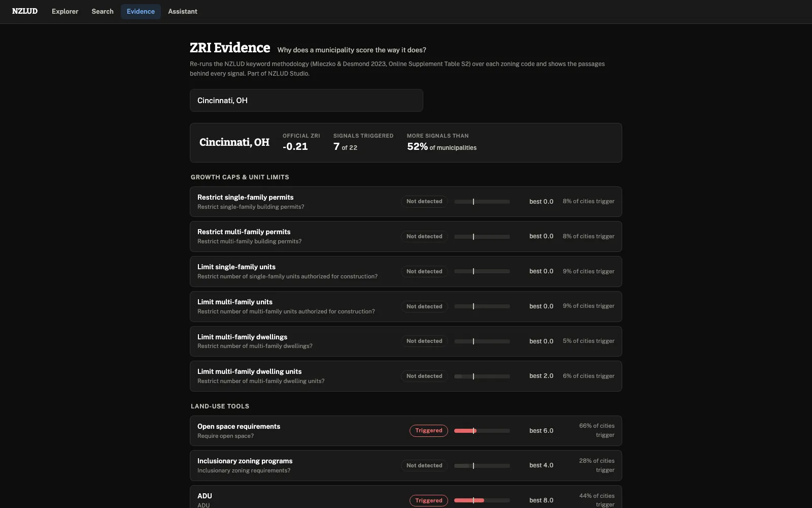Screen dimensions: 812x508
Task: Click the 'best 2.0' value for multi-family dwelling units
Action: [x=541, y=376]
